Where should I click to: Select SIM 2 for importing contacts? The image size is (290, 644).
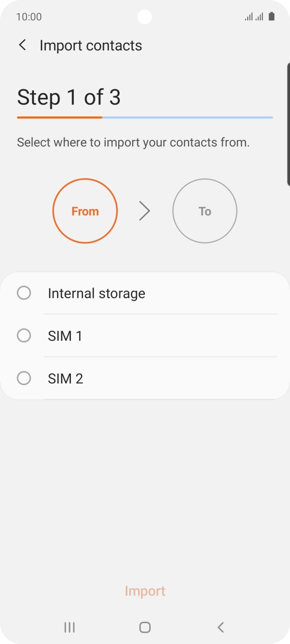click(x=24, y=378)
